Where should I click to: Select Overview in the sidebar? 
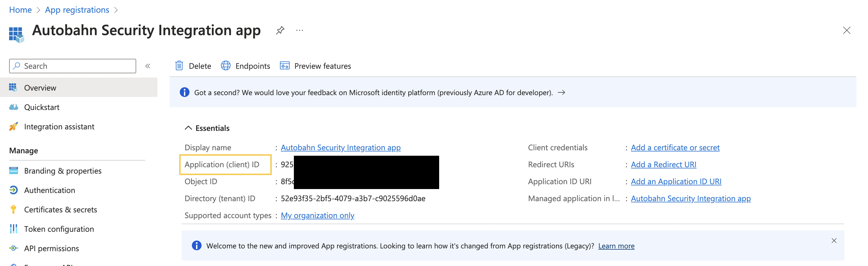(78, 88)
